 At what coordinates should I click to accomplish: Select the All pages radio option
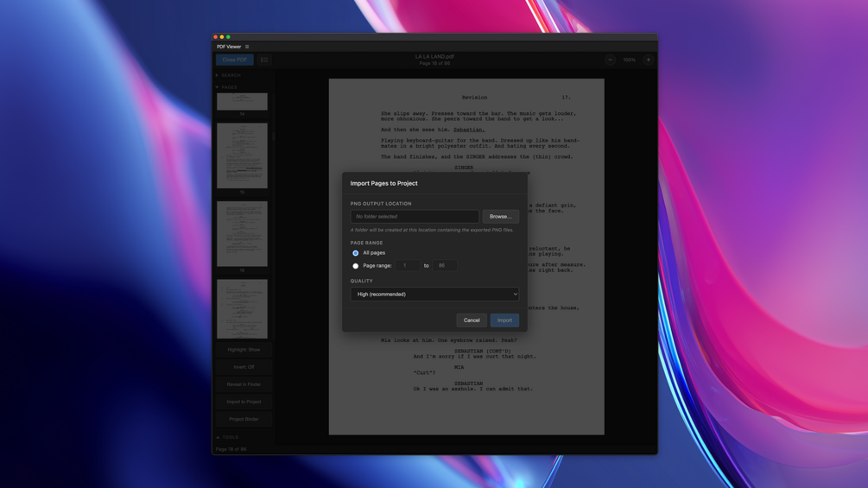(x=355, y=253)
